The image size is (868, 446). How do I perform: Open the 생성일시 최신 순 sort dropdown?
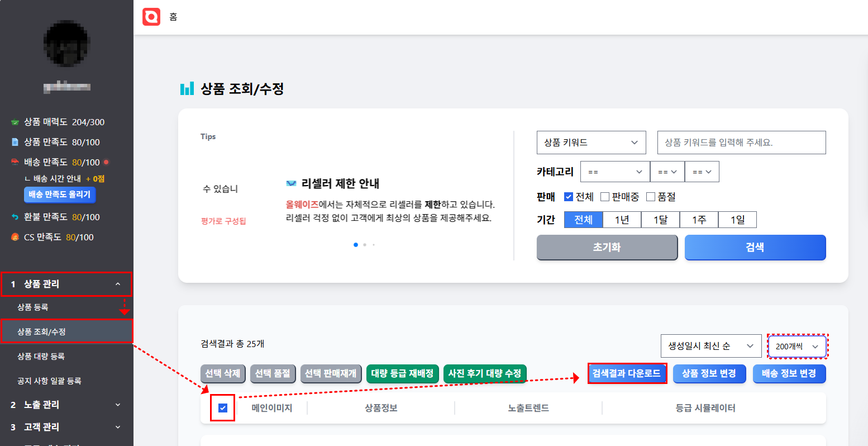coord(710,346)
